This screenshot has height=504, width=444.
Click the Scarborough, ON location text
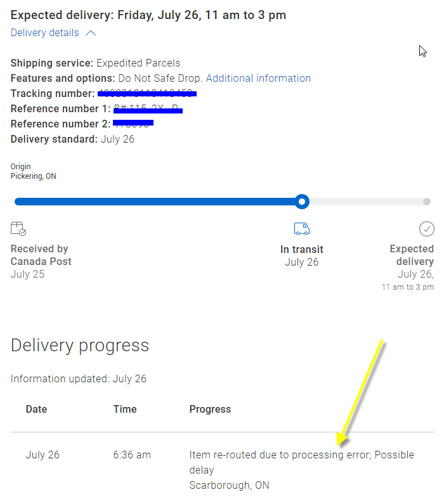tap(229, 486)
